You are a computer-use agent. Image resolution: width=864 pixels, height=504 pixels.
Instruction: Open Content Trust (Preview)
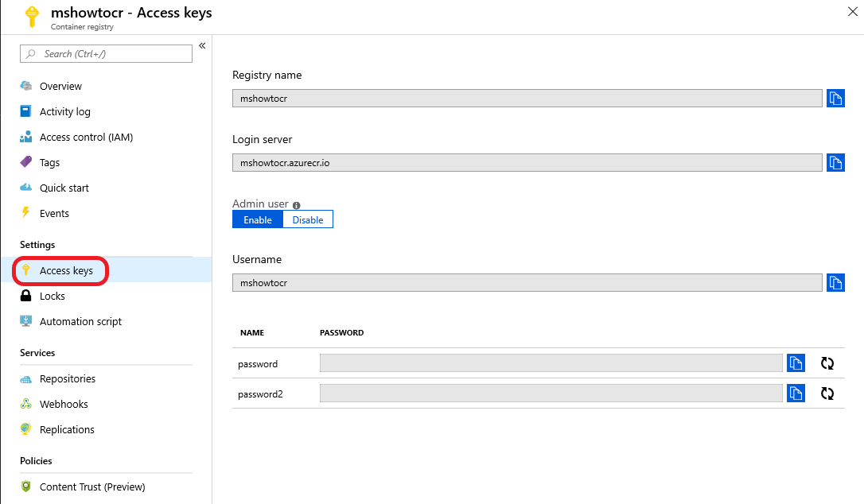(x=92, y=487)
